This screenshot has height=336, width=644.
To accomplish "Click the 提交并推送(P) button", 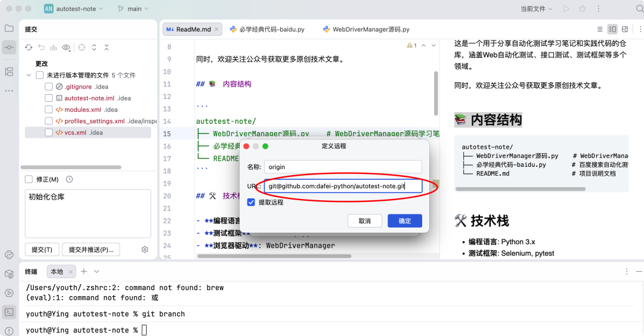I will [91, 250].
